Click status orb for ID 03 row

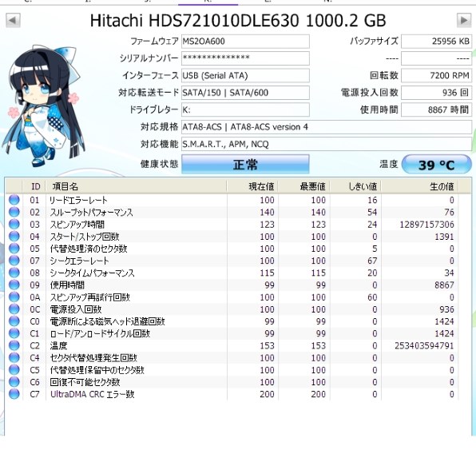click(x=14, y=224)
